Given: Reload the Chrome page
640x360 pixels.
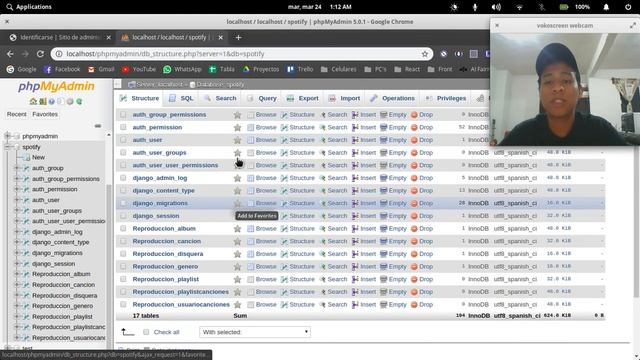Looking at the screenshot, I should (40, 54).
